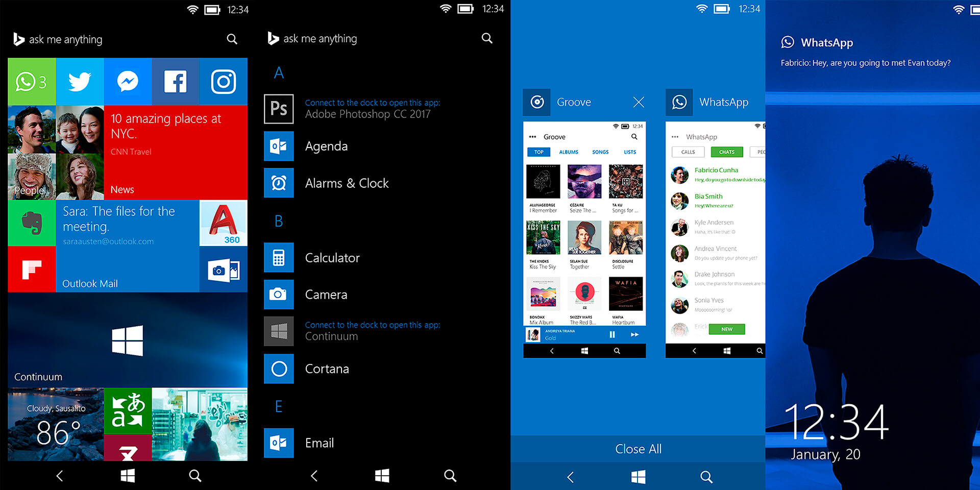This screenshot has height=490, width=980.
Task: Open chat with Kyle Andersen
Action: pyautogui.click(x=717, y=227)
